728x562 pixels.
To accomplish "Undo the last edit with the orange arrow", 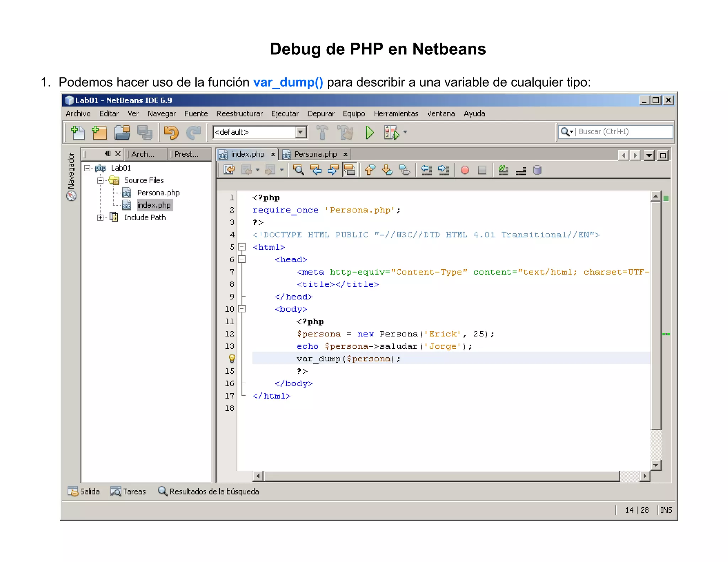I will [171, 133].
